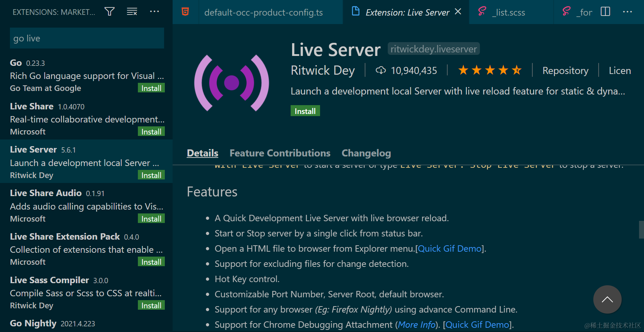Viewport: 644px width, 332px height.
Task: Click the five-star rating
Action: pos(490,70)
